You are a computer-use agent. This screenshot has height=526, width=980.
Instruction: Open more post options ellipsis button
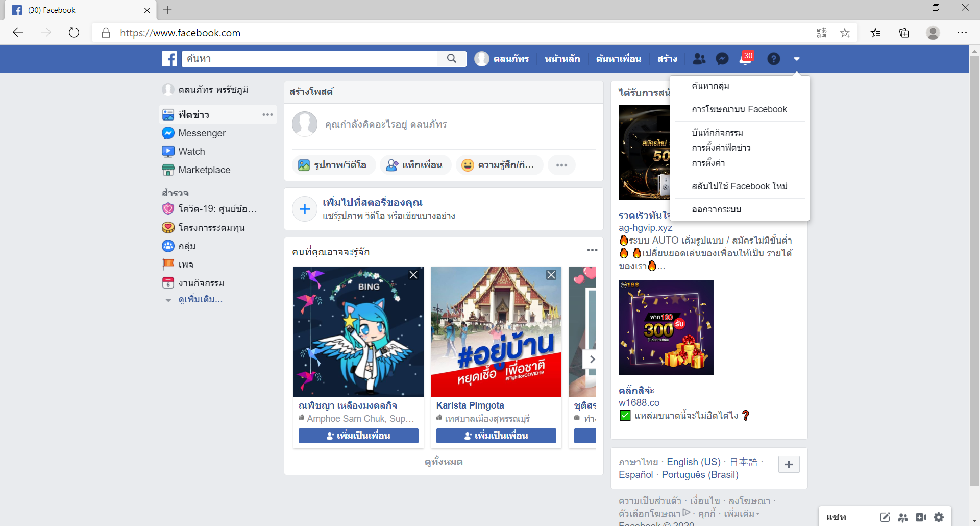tap(561, 165)
